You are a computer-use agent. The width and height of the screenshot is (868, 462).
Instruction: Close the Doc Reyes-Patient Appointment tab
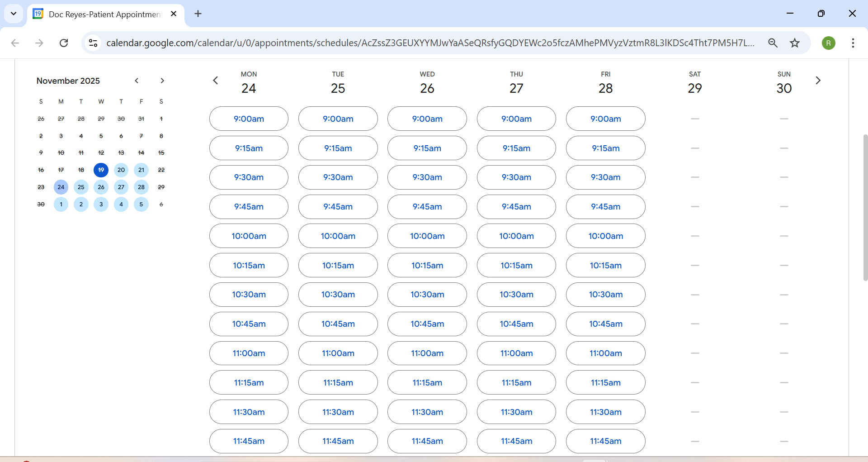174,14
